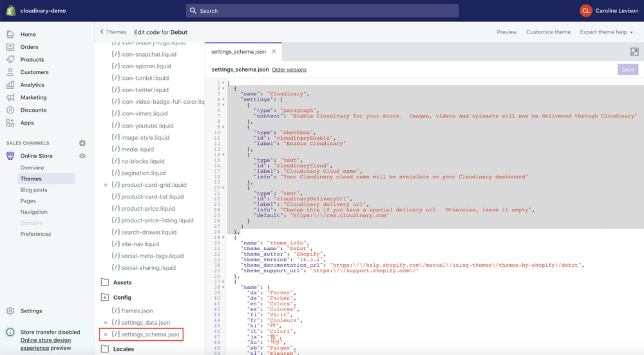The height and width of the screenshot is (355, 644).
Task: Click the Settings gear icon
Action: tap(10, 311)
